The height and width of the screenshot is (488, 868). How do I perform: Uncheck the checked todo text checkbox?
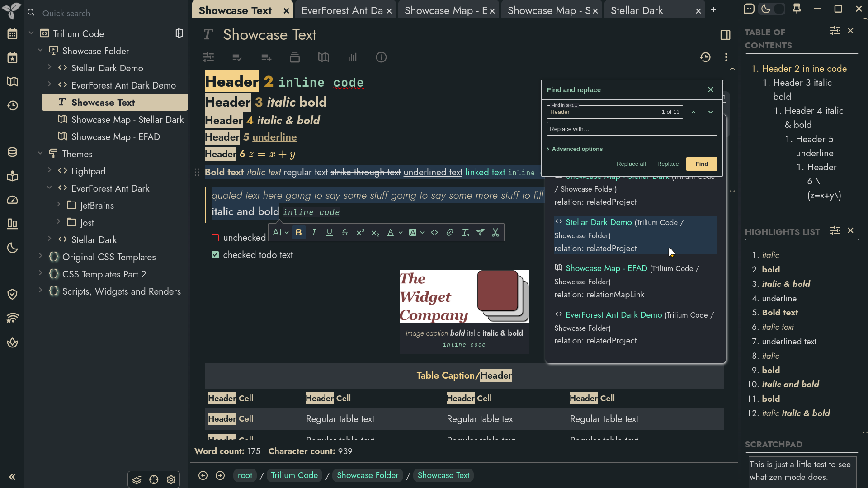pos(215,255)
